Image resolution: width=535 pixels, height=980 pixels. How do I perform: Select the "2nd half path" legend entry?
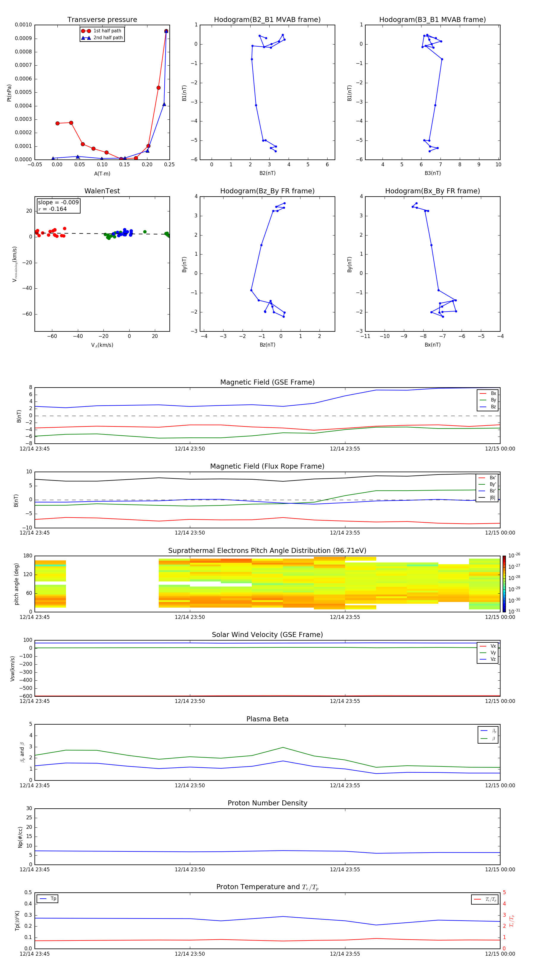click(102, 38)
